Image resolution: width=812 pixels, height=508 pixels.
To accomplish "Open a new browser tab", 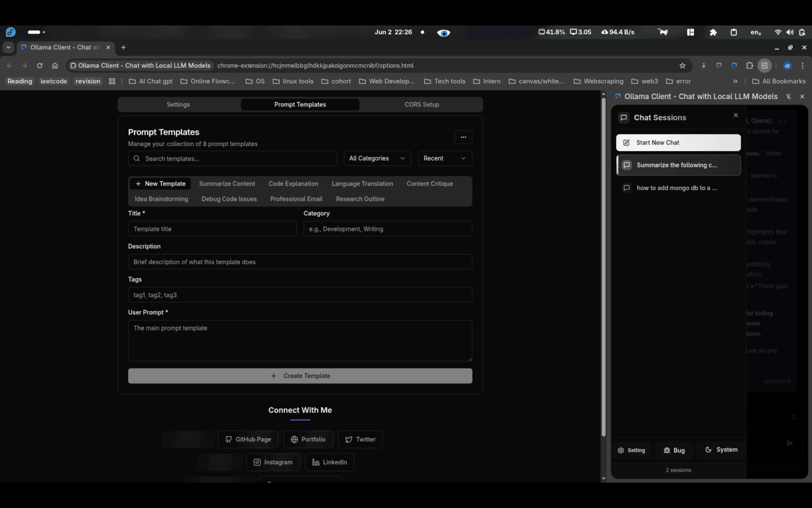I will pos(123,48).
